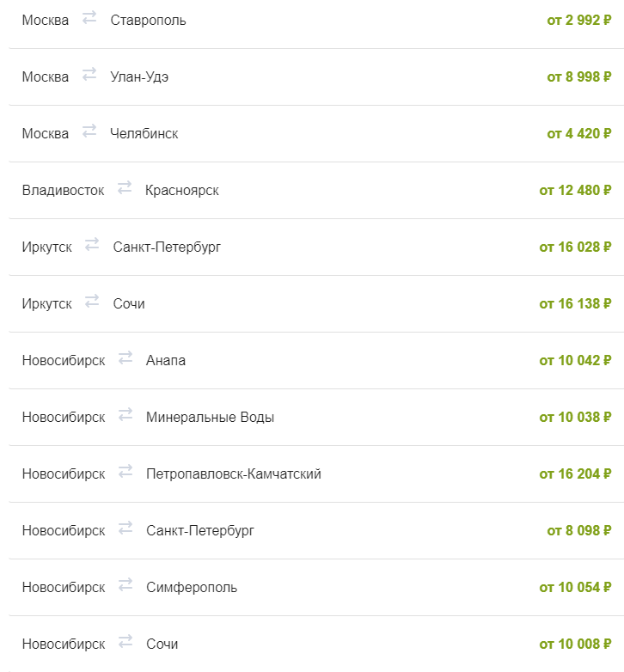Select the price от 12 480 ₽

tap(575, 190)
